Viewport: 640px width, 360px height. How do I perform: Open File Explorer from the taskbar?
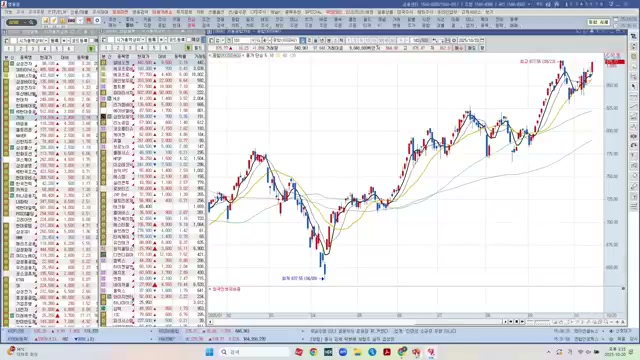(x=358, y=352)
